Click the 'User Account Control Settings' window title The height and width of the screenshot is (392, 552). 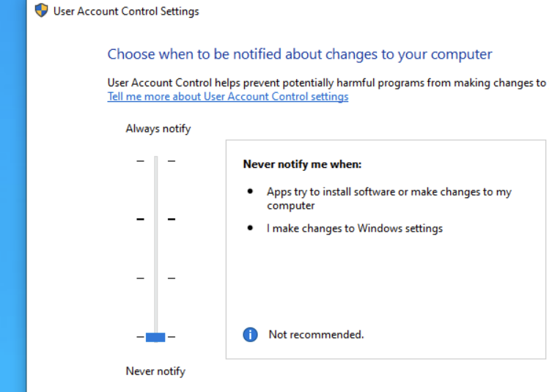pos(126,11)
